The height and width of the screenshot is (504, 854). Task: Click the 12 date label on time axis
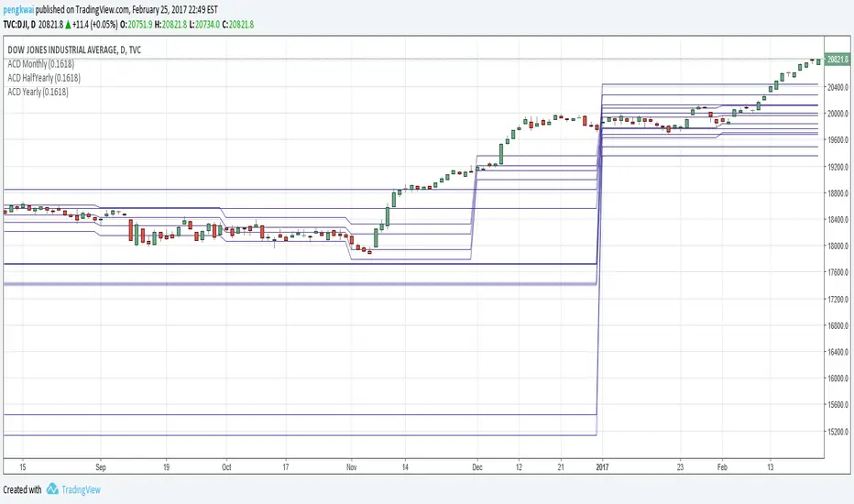[519, 467]
